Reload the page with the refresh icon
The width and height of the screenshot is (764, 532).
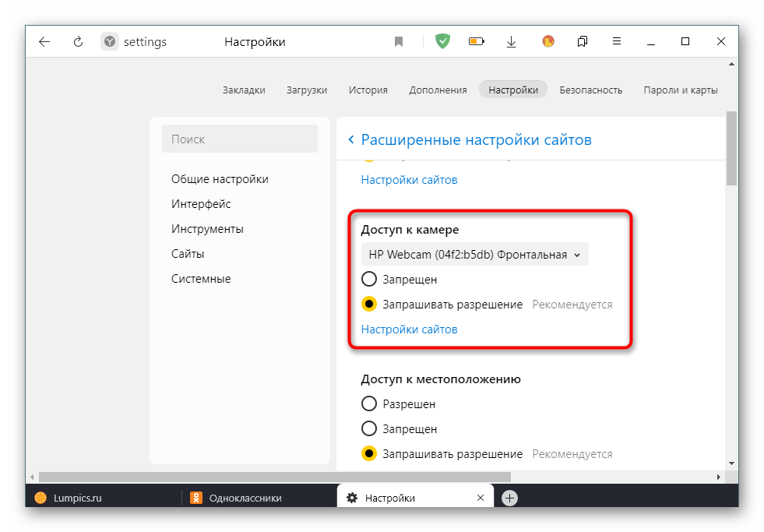click(x=79, y=42)
